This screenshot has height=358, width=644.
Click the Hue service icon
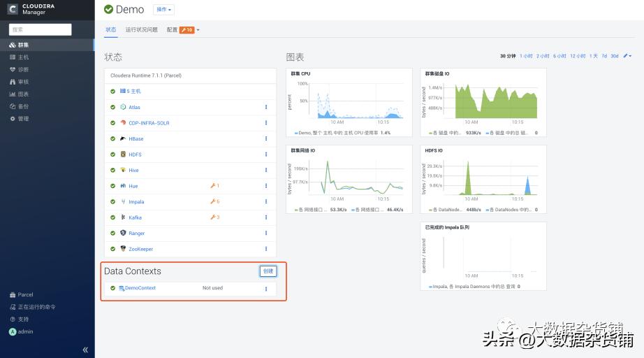click(x=123, y=186)
